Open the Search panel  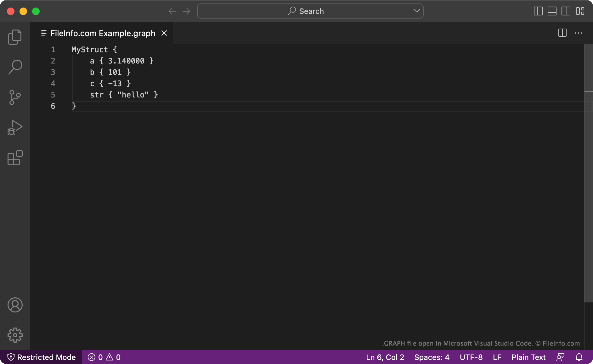(15, 67)
